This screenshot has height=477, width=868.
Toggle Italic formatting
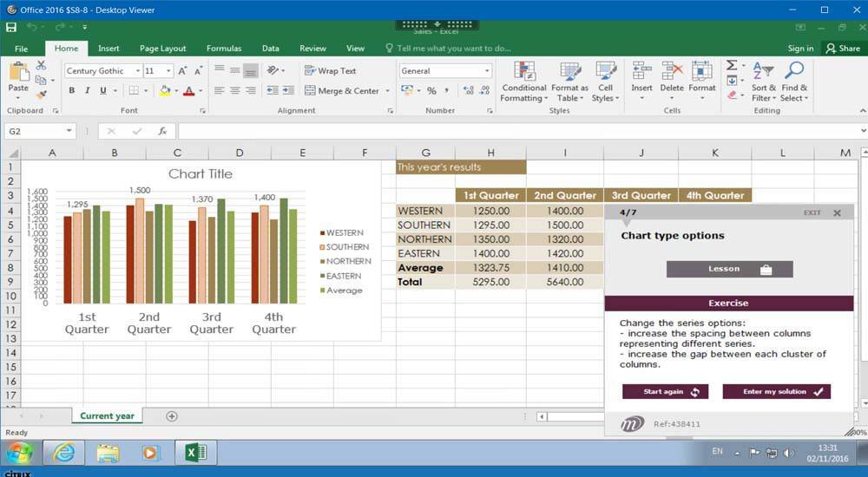(x=87, y=90)
